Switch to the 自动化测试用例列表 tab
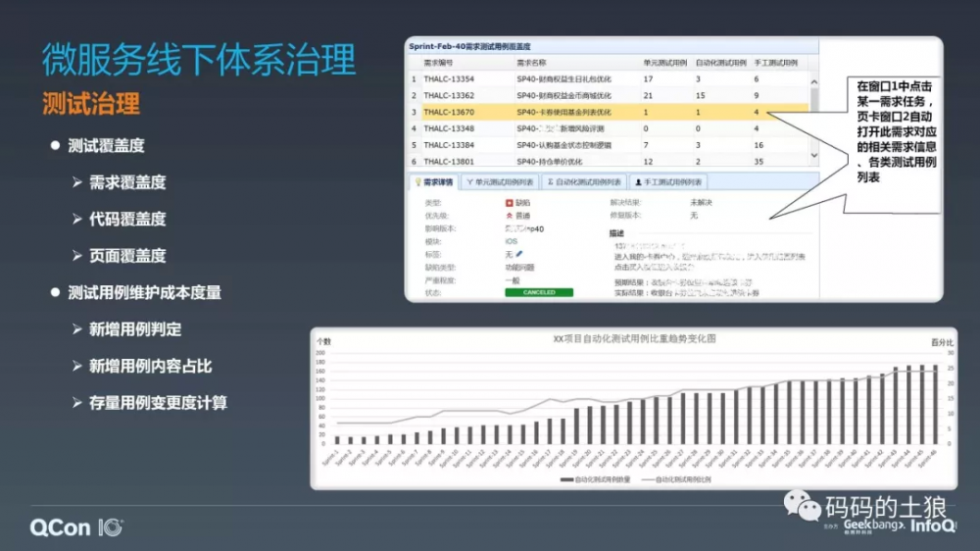Viewport: 980px width, 551px height. point(584,182)
